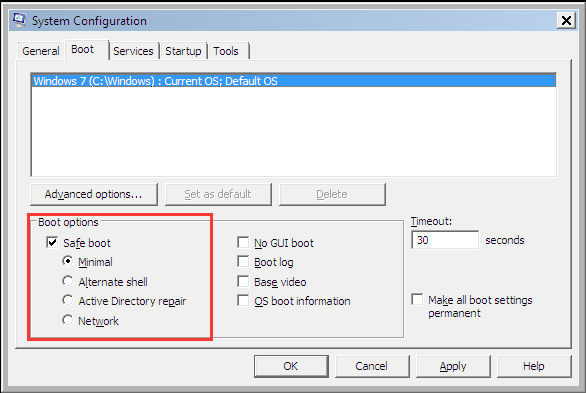
Task: Click the Timeout seconds field
Action: point(445,240)
